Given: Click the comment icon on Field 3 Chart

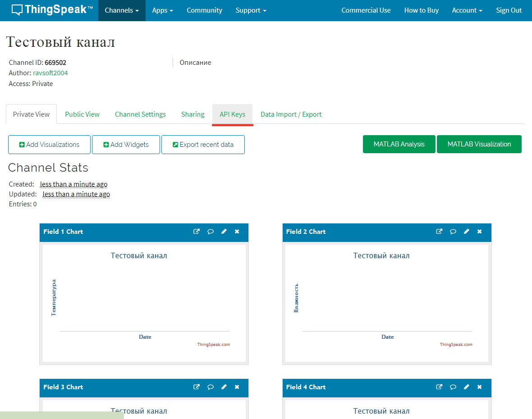Looking at the screenshot, I should point(211,387).
